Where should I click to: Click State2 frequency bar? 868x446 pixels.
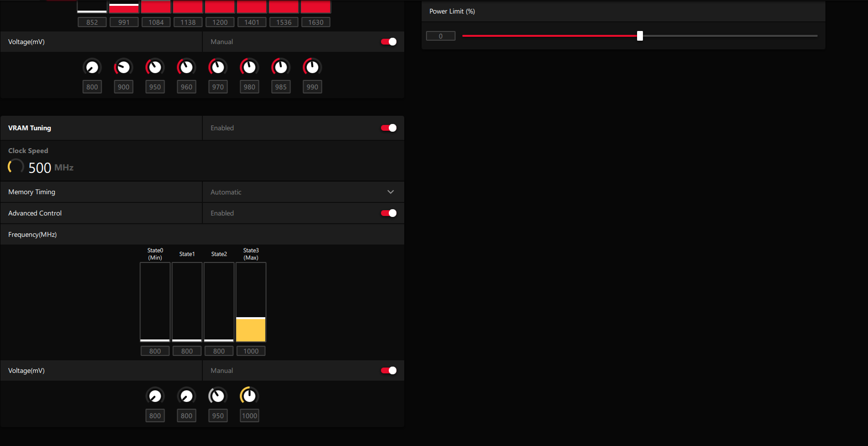pyautogui.click(x=219, y=302)
